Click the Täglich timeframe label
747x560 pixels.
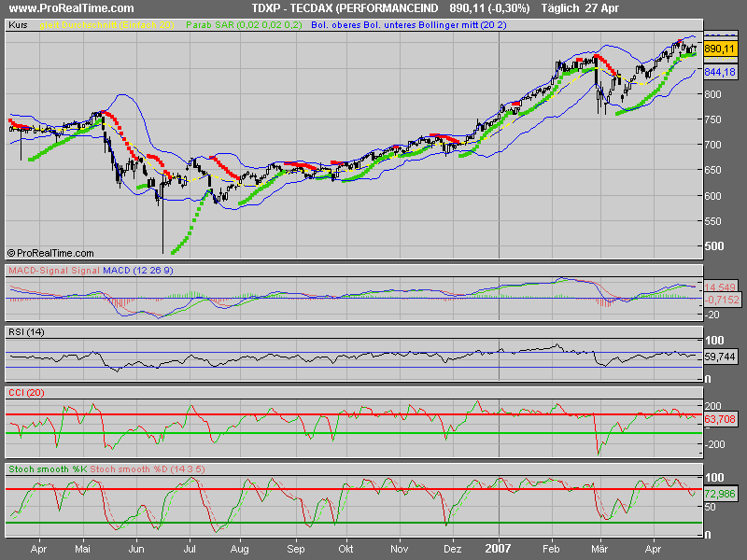click(x=559, y=8)
